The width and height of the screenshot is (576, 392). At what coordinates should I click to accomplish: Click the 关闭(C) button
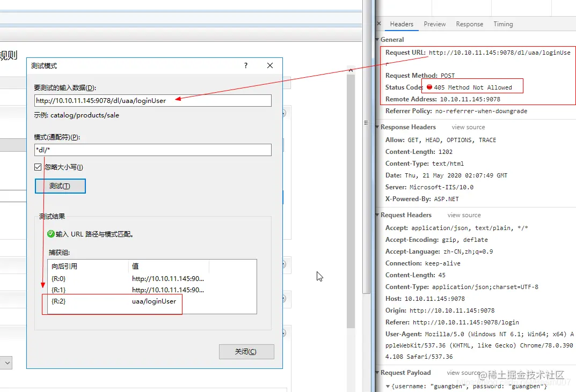pyautogui.click(x=246, y=352)
